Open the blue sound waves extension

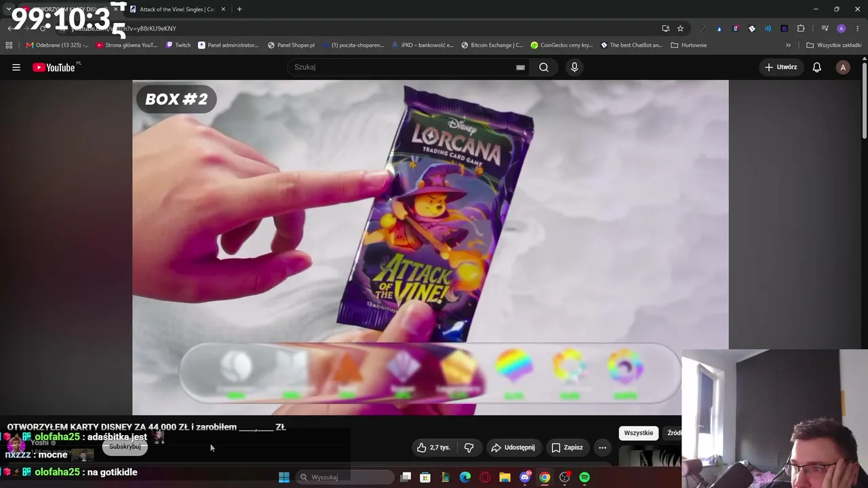coord(768,28)
